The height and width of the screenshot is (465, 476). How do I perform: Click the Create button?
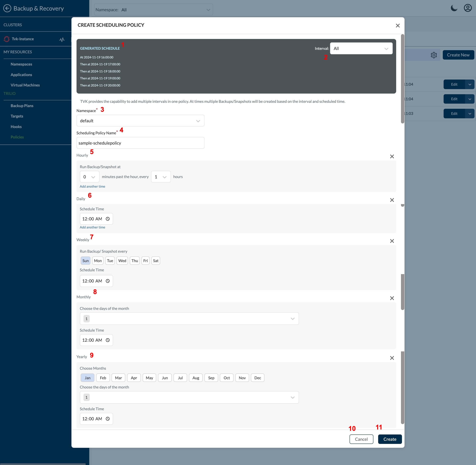390,439
